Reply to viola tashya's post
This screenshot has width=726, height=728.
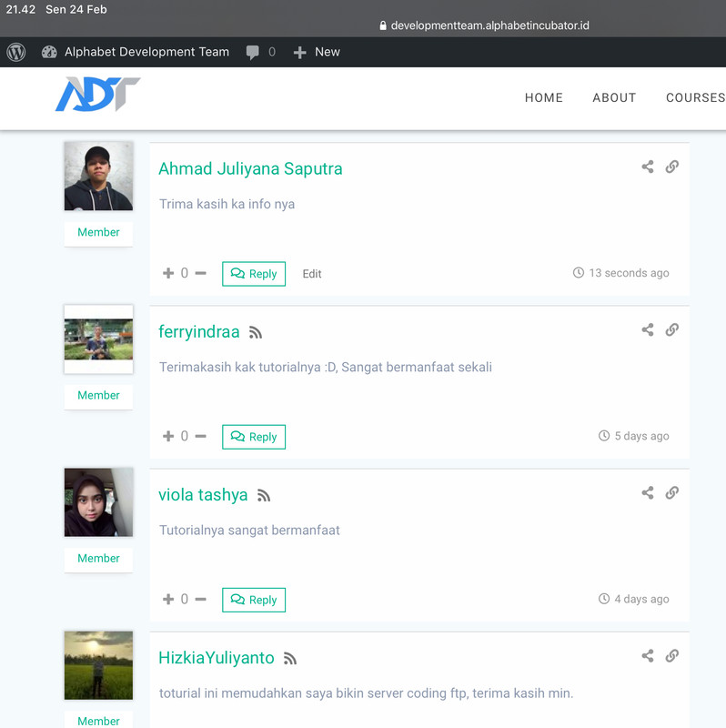tap(254, 600)
